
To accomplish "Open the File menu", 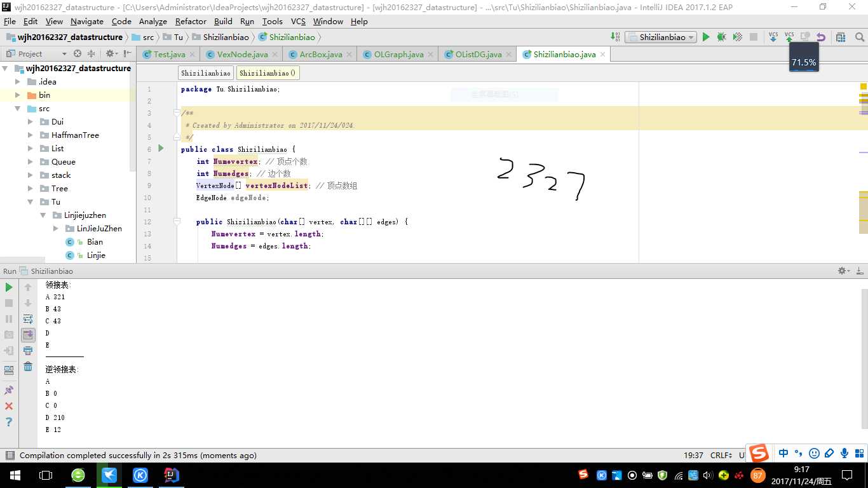I will 10,21.
